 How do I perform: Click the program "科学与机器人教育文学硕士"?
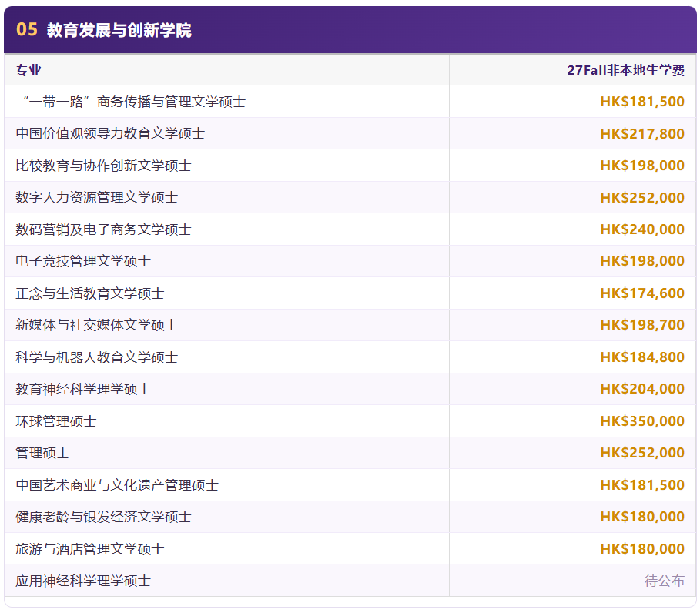97,357
